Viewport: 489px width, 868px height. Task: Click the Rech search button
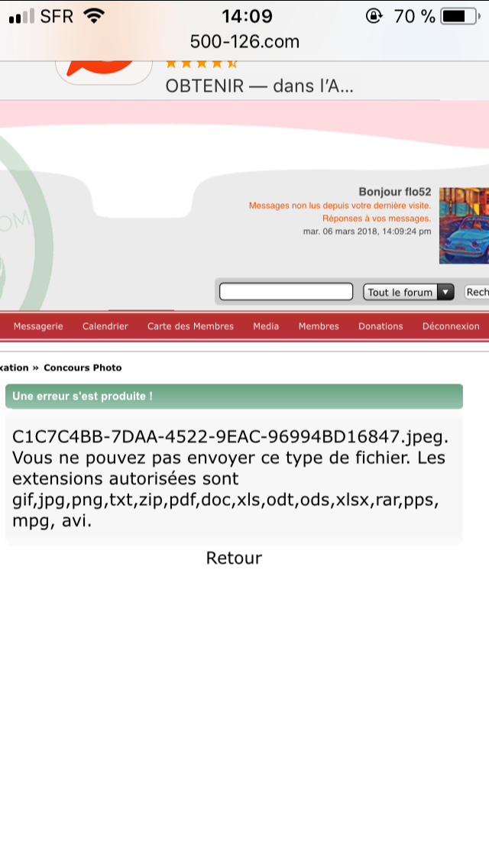[x=477, y=292]
